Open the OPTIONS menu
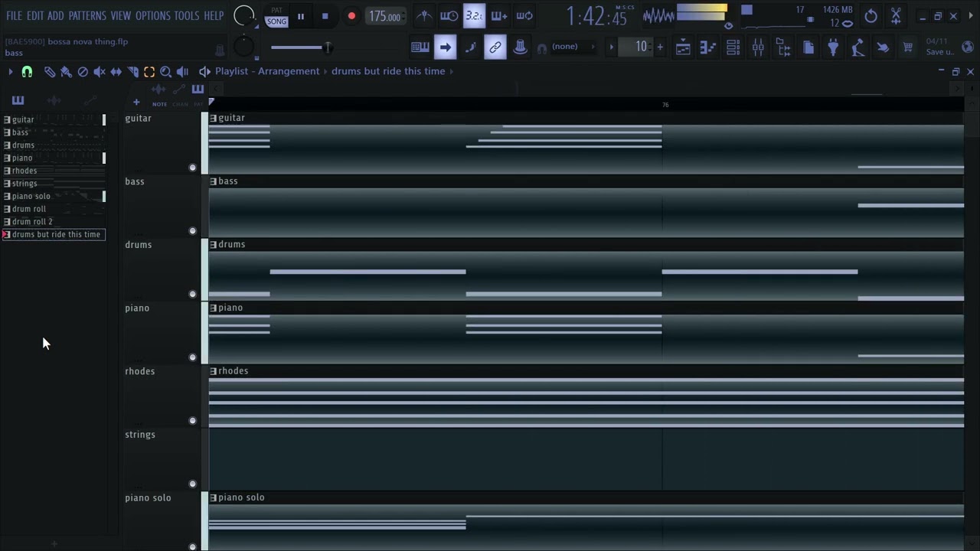The width and height of the screenshot is (980, 551). pos(153,15)
